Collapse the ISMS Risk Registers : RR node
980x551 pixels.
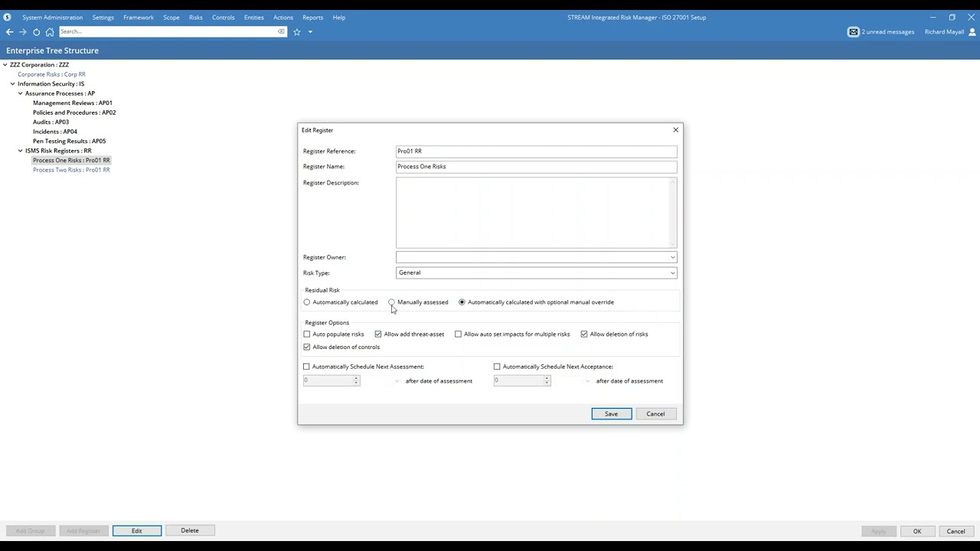[21, 151]
